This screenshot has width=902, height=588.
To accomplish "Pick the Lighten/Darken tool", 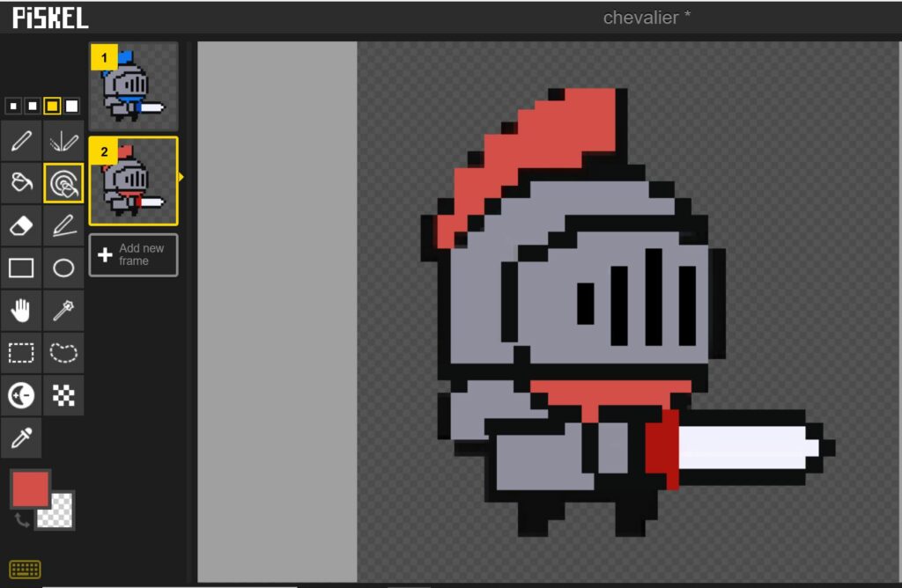I will point(21,395).
